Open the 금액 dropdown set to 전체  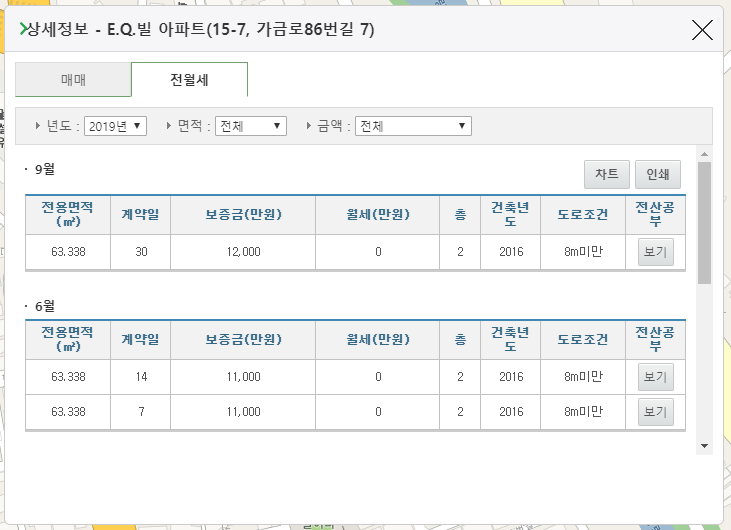(x=413, y=126)
